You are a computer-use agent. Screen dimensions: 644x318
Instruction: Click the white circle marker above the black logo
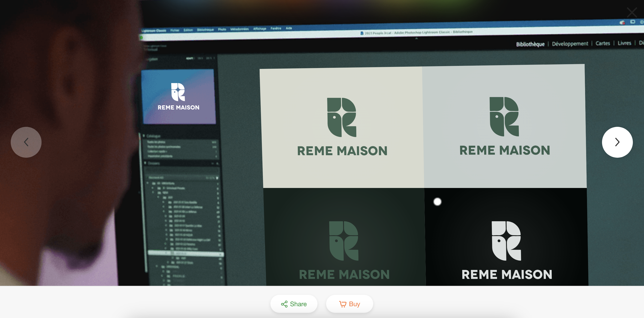tap(437, 201)
